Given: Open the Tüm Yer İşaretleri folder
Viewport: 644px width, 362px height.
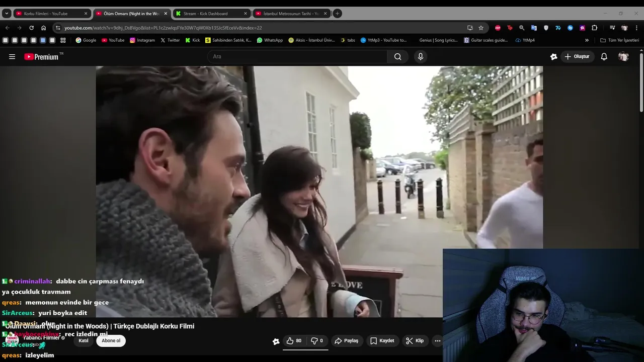Looking at the screenshot, I should [x=619, y=40].
